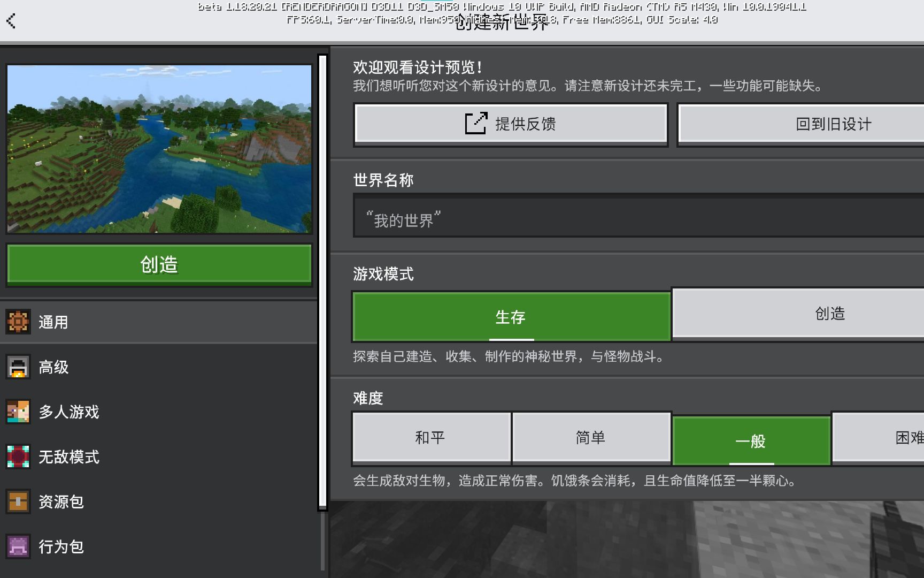Open the 行为包 tab
This screenshot has width=924, height=578.
(159, 546)
